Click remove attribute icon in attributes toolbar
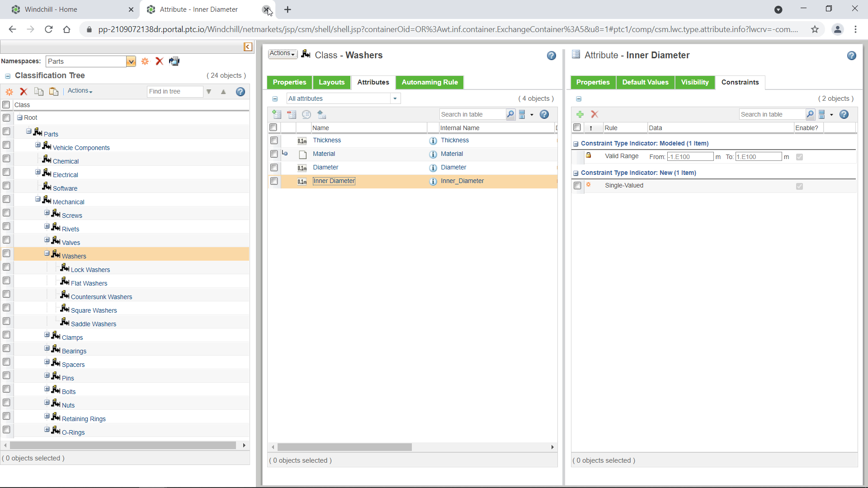The image size is (868, 488). [292, 114]
